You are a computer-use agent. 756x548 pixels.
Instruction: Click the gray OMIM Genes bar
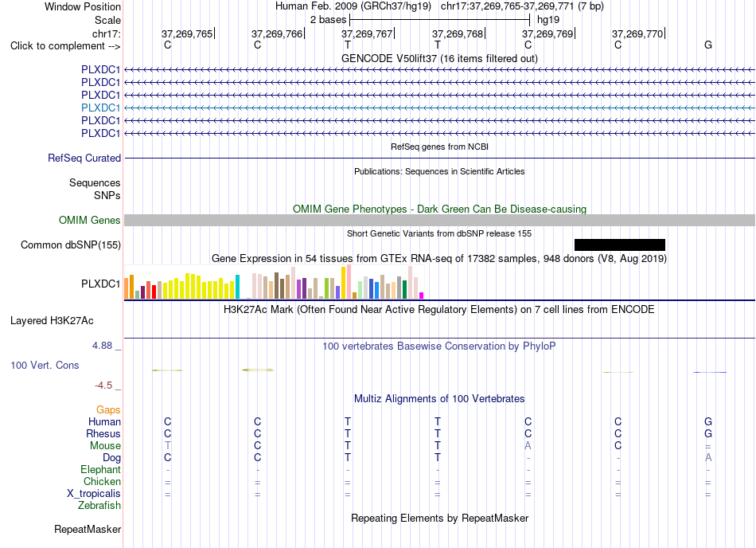click(439, 221)
